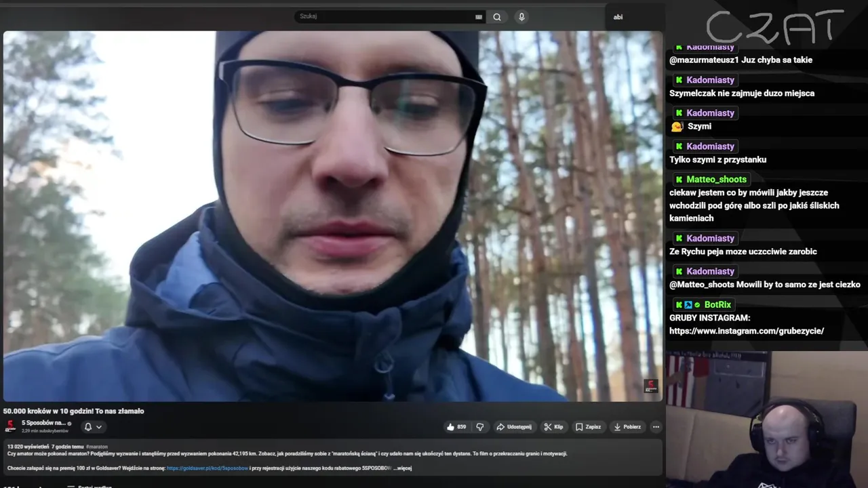Open the 5 Sposobów na... channel name
868x488 pixels.
click(x=43, y=423)
